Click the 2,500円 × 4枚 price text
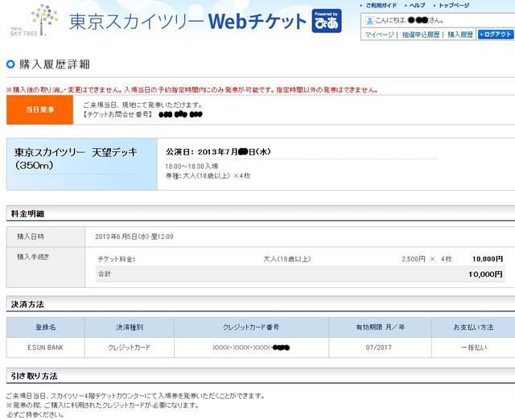The image size is (515, 420). tap(426, 259)
